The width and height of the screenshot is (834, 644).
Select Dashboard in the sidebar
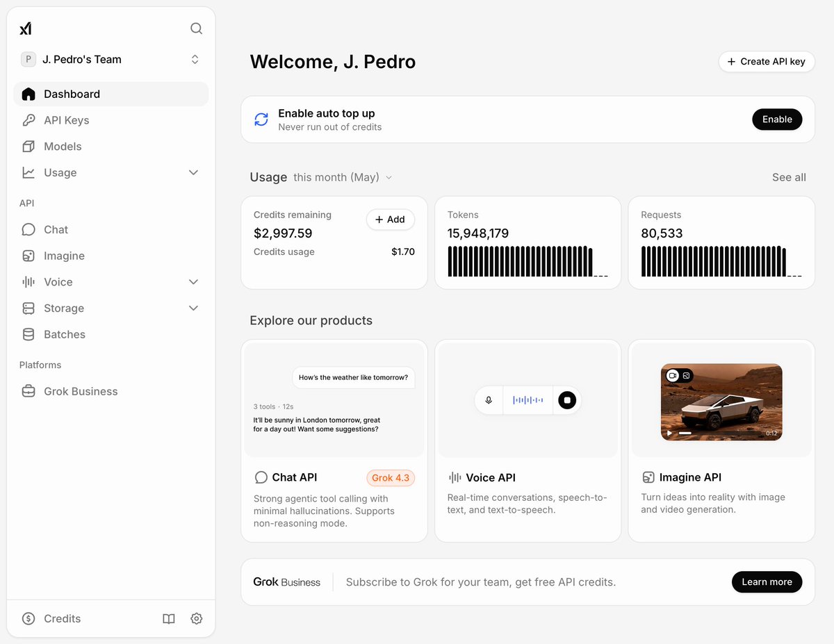(x=111, y=94)
